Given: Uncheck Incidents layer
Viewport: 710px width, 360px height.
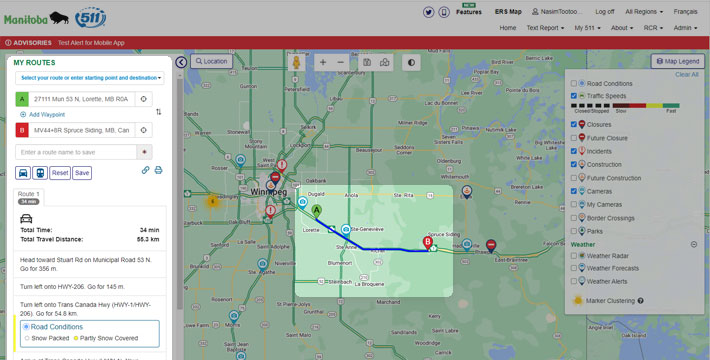Looking at the screenshot, I should click(574, 151).
